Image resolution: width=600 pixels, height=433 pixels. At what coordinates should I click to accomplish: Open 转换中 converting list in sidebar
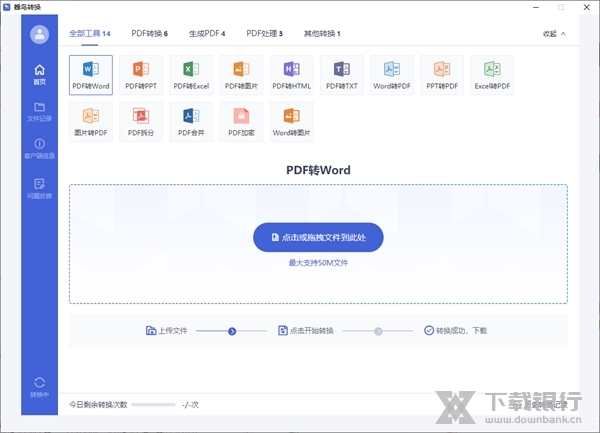[39, 387]
